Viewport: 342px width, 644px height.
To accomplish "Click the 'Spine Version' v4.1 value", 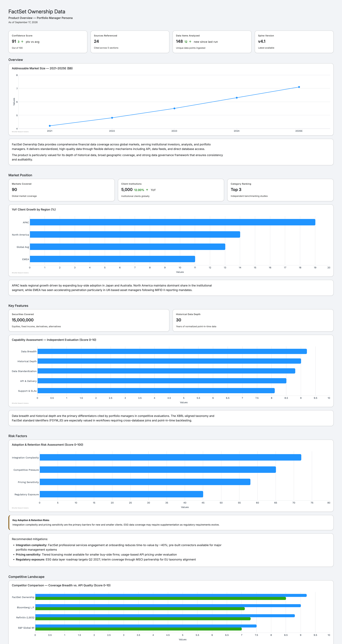I will pos(262,41).
